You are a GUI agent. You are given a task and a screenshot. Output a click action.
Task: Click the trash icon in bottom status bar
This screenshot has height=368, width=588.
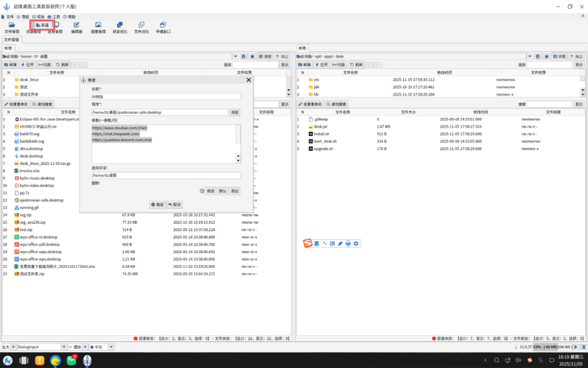pos(584,347)
